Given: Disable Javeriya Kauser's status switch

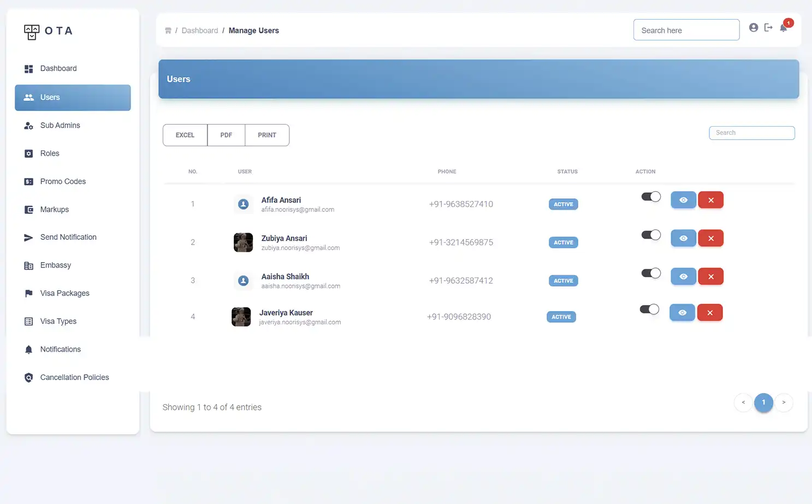Looking at the screenshot, I should pyautogui.click(x=649, y=310).
